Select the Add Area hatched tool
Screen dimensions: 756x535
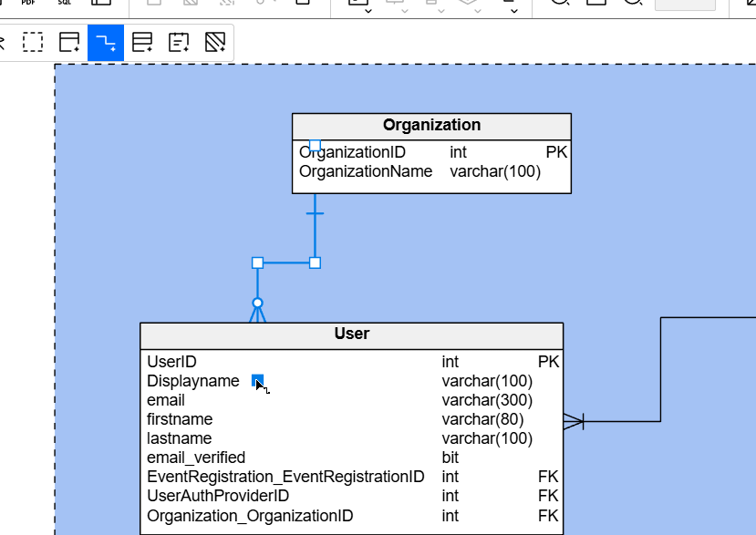[215, 42]
